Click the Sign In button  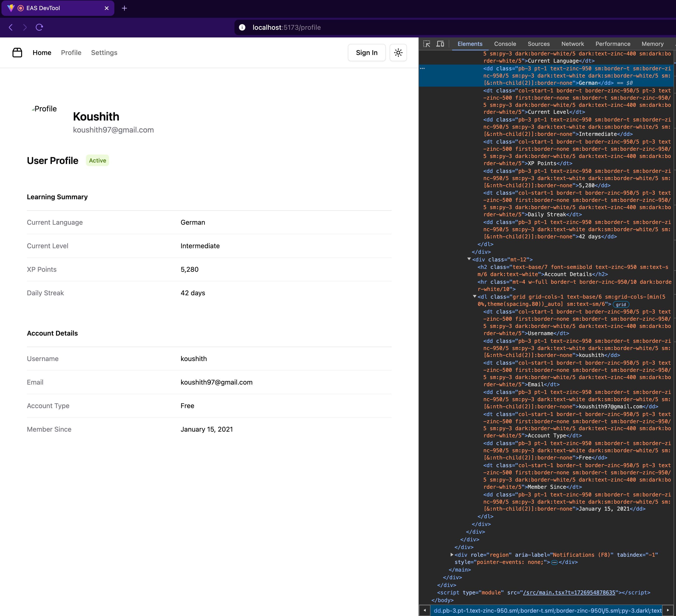click(x=367, y=52)
